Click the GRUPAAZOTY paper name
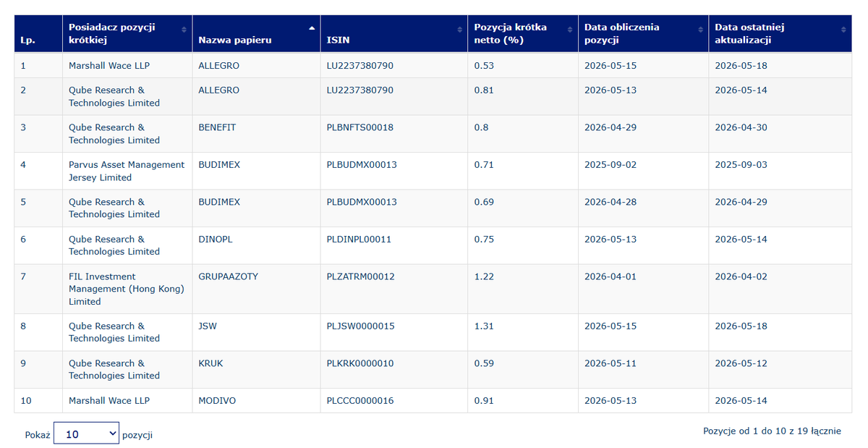Screen dimensions: 868x448 coord(228,276)
